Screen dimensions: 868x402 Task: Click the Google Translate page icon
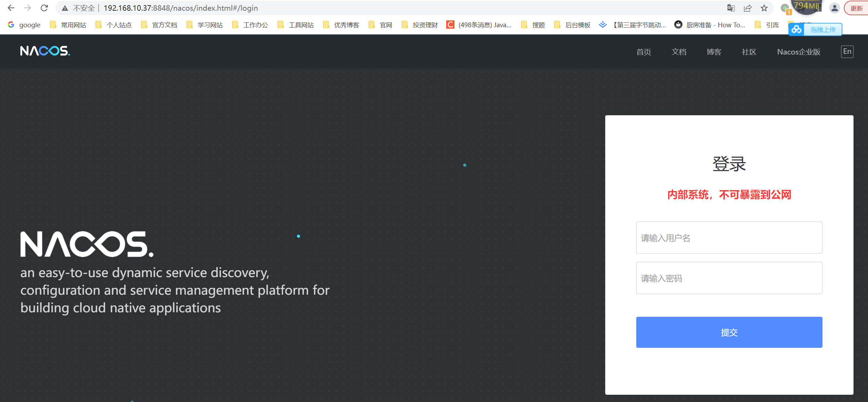pyautogui.click(x=731, y=8)
